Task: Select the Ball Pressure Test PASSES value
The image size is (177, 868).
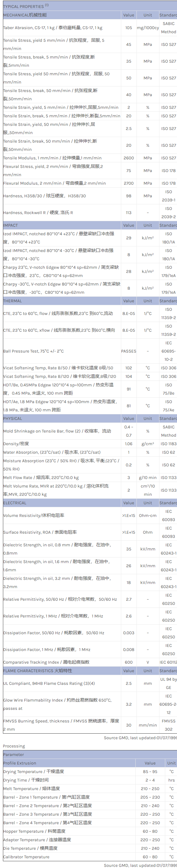Action: pos(129,351)
